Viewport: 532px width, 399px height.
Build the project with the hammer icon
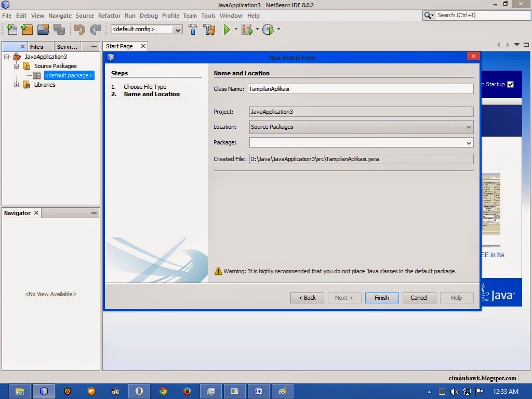coord(193,30)
